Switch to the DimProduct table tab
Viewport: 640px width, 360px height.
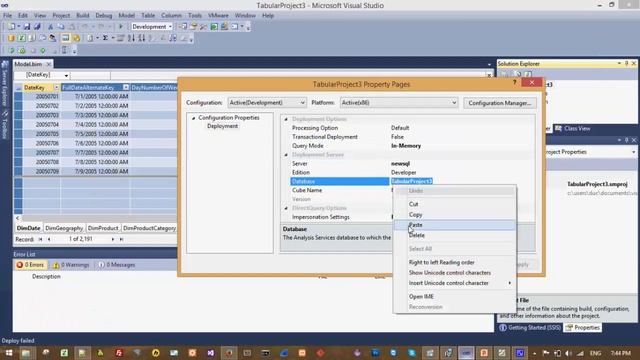tap(103, 228)
